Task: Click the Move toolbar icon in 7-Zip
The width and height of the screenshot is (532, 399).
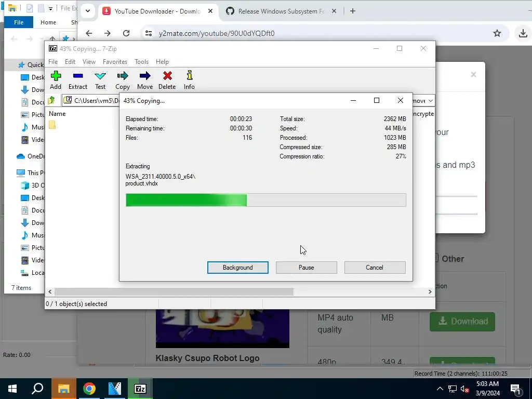Action: pyautogui.click(x=145, y=80)
